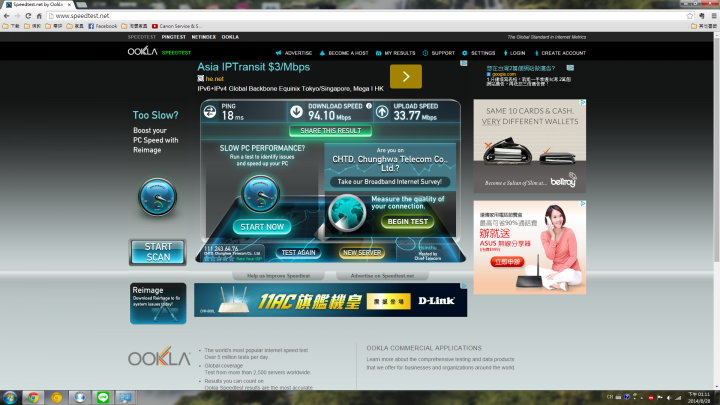This screenshot has height=405, width=720.
Task: Open a new browser tab
Action: pos(82,5)
